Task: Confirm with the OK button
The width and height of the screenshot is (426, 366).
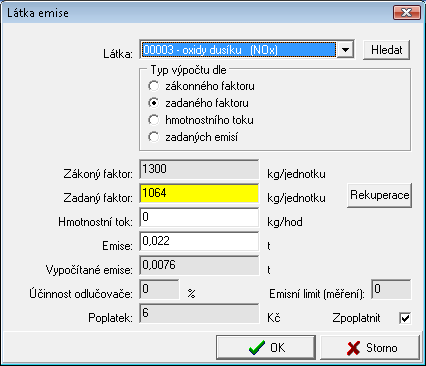Action: (x=266, y=347)
